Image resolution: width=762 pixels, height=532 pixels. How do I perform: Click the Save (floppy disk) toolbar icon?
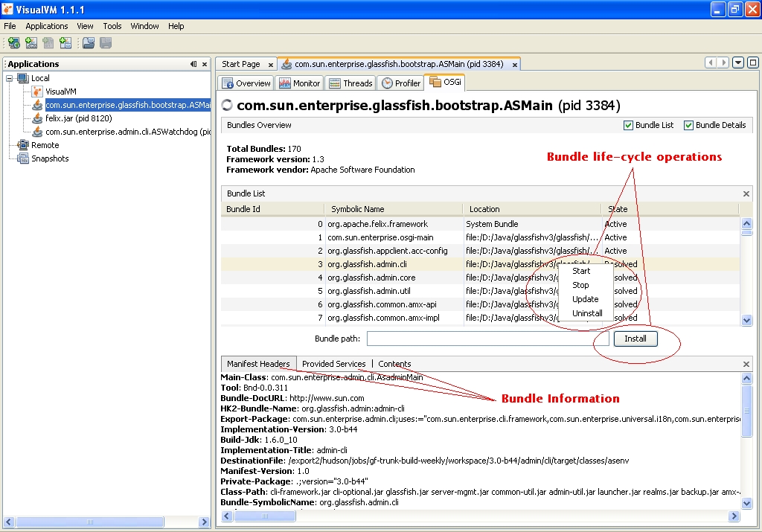[x=106, y=43]
